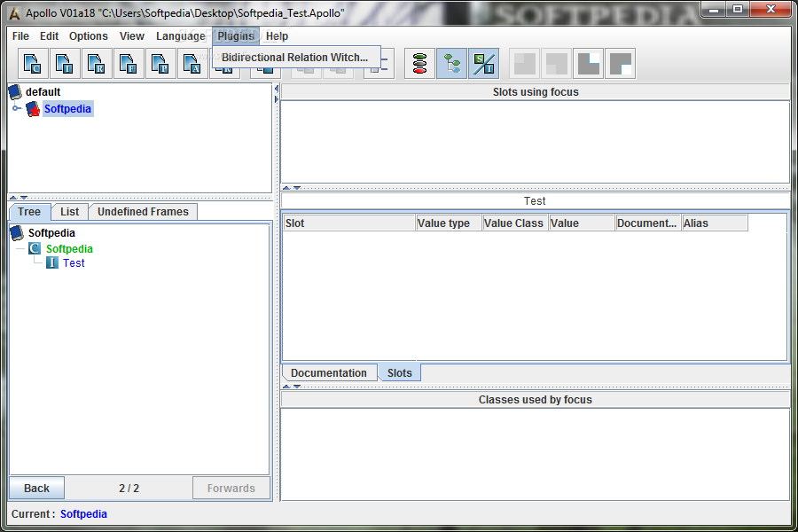Expand ontology pane with the down arrow

coord(24,198)
